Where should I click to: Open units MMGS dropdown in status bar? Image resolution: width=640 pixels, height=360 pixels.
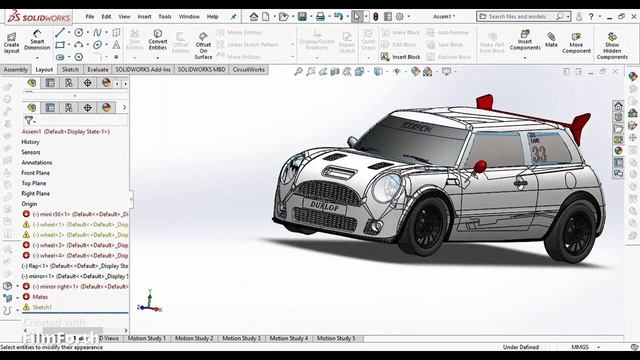pyautogui.click(x=598, y=347)
